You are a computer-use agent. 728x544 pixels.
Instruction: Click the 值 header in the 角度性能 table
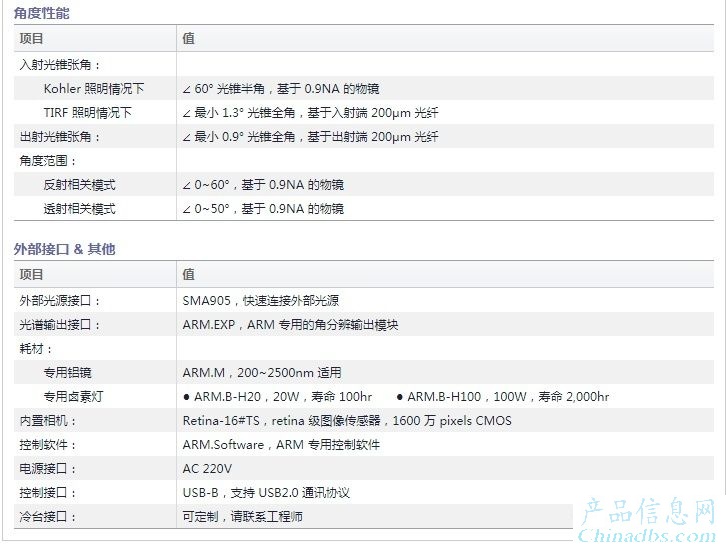(188, 39)
